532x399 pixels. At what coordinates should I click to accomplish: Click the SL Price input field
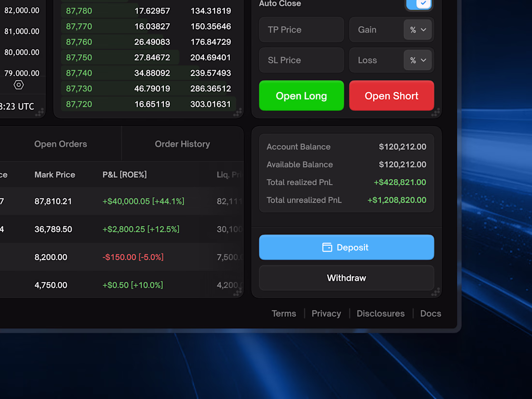tap(301, 60)
